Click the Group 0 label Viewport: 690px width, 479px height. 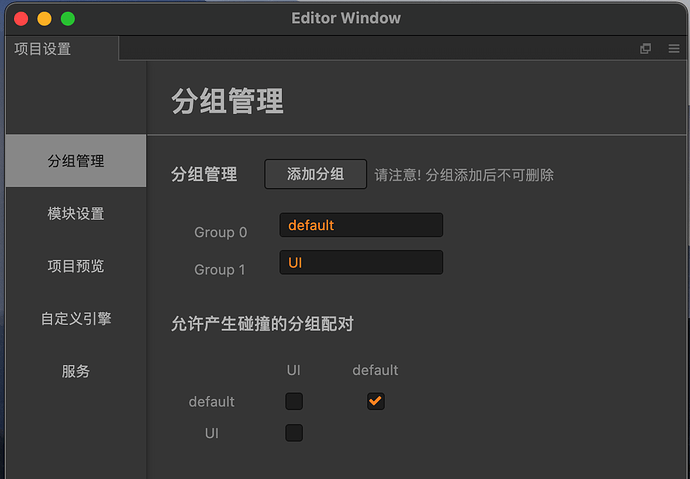click(x=220, y=232)
